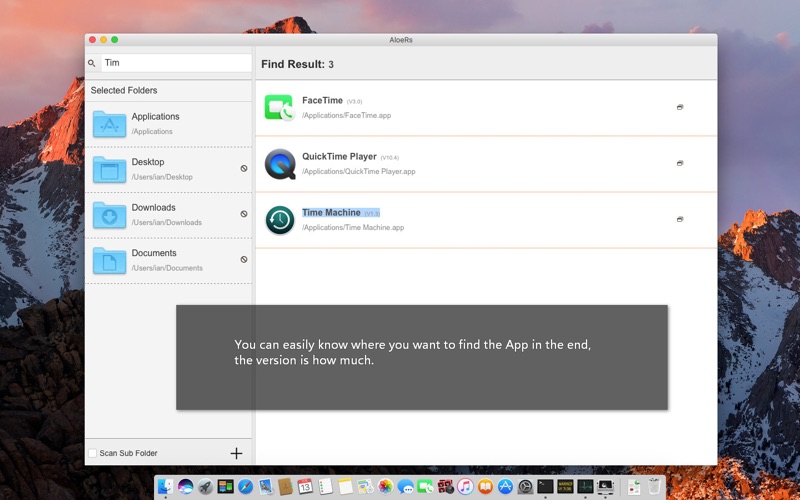Remove the Desktop folder with its block icon
This screenshot has width=800, height=500.
click(x=244, y=168)
